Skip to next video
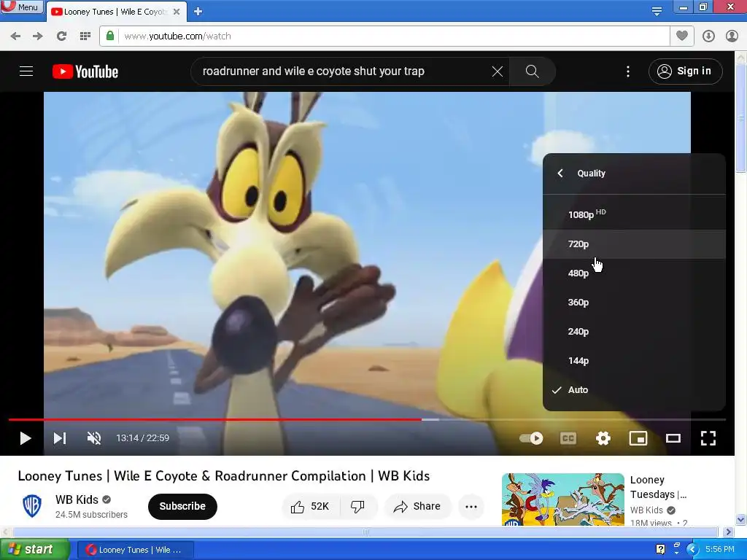Screen dimensions: 747x560 click(x=60, y=438)
